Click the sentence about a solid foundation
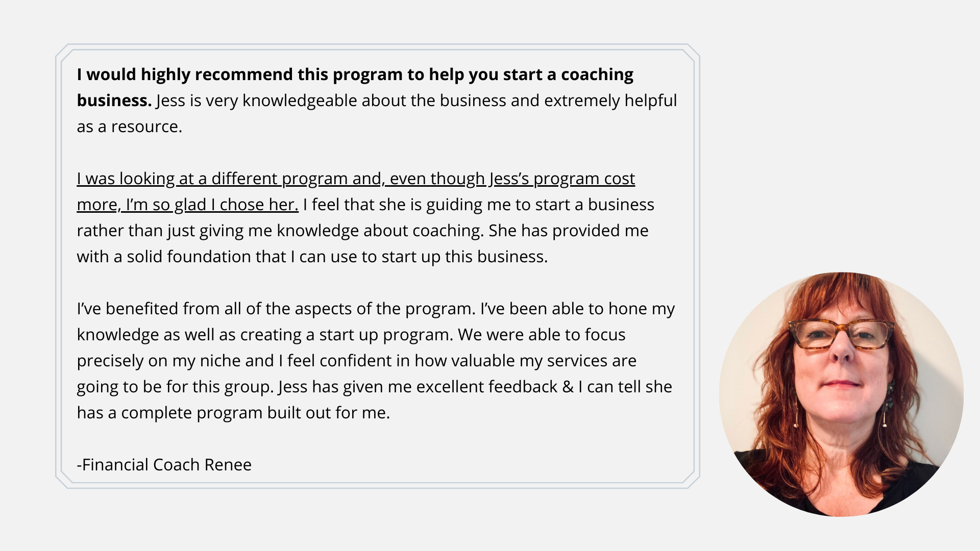980x551 pixels. tap(362, 243)
